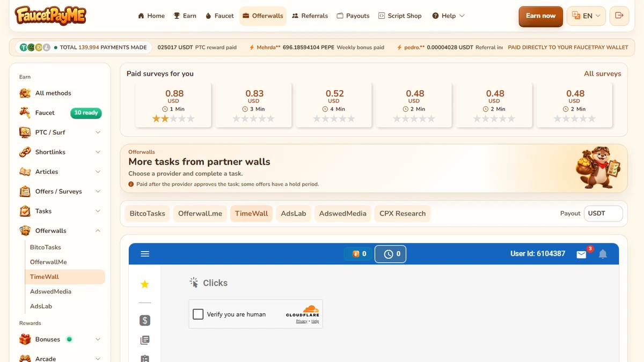Expand the Arcade section
The width and height of the screenshot is (644, 362).
pyautogui.click(x=98, y=358)
